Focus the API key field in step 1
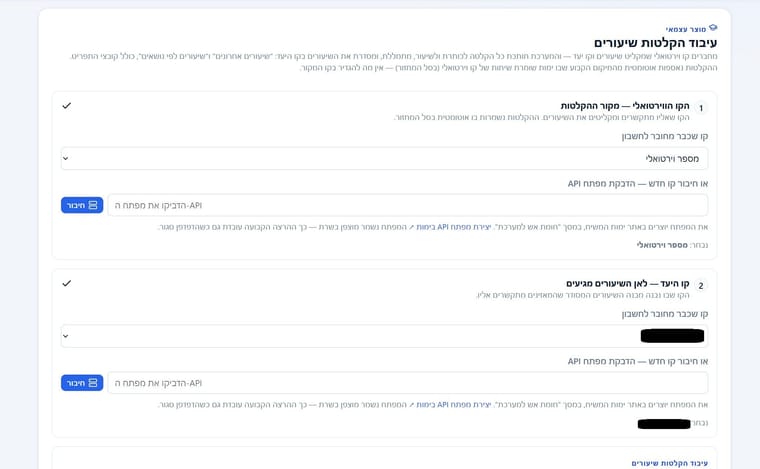 408,205
